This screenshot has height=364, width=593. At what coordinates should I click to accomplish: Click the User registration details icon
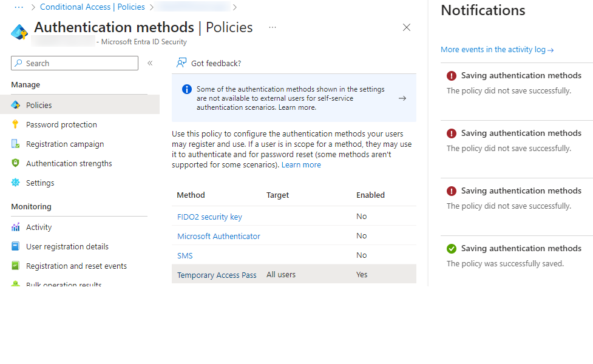click(16, 246)
